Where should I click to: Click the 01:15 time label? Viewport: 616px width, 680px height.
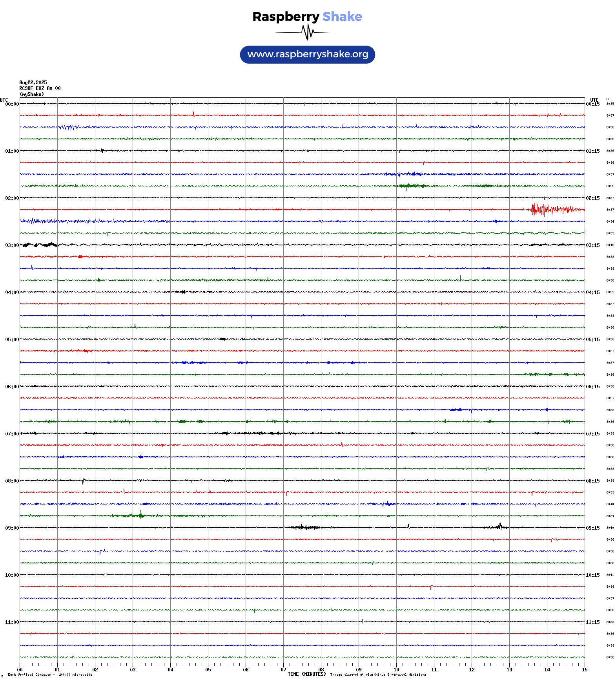593,151
